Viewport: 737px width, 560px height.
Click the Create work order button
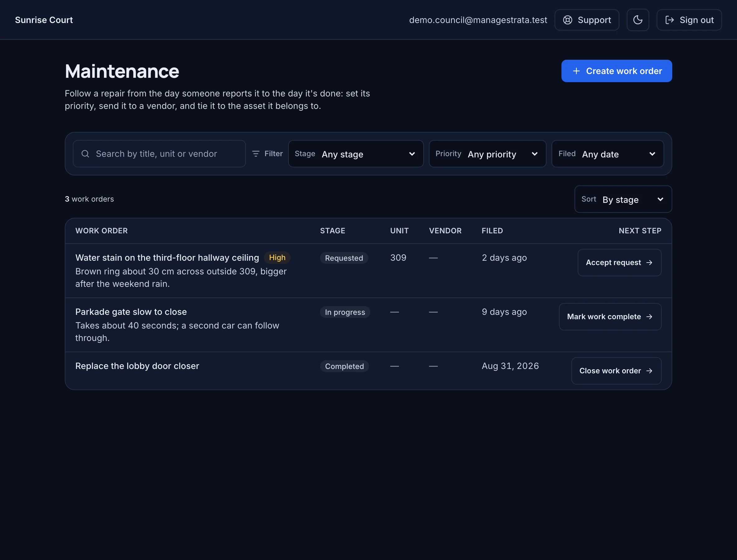(617, 71)
